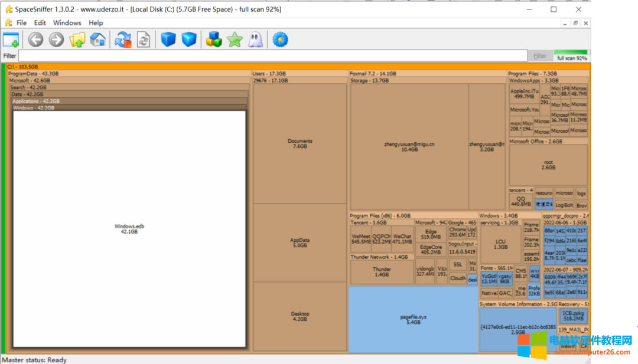638x364 pixels.
Task: Go forward with the right arrow icon
Action: click(56, 40)
